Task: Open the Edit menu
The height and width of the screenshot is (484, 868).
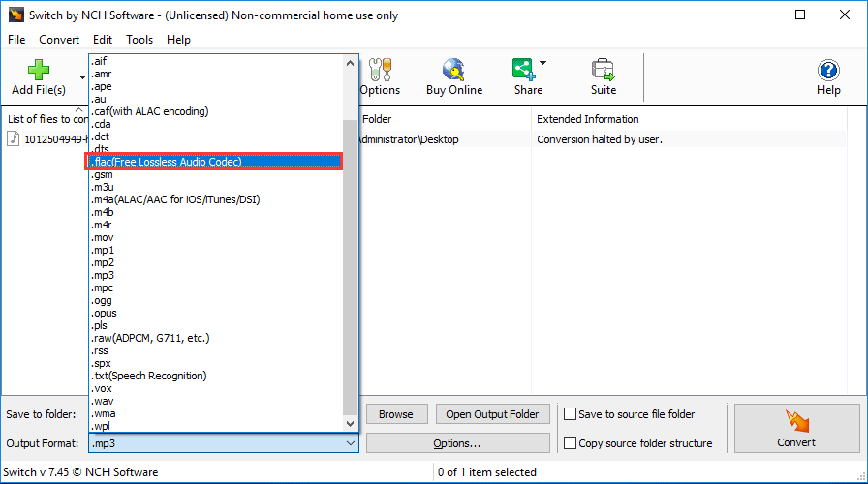Action: pyautogui.click(x=103, y=40)
